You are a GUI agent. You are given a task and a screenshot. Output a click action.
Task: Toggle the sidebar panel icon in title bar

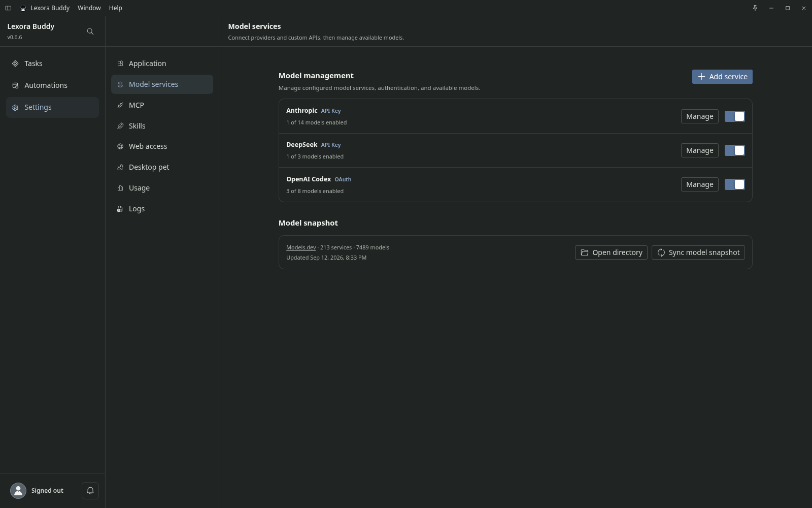[8, 8]
